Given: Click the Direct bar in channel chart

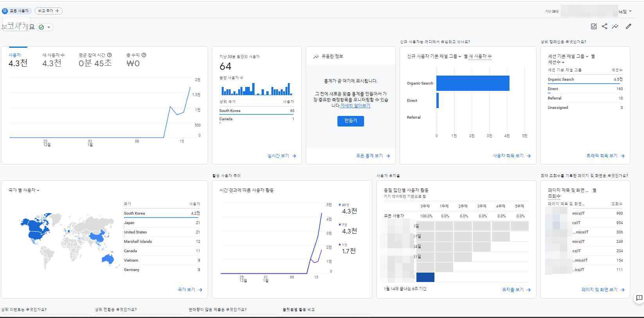Looking at the screenshot, I should tap(438, 100).
